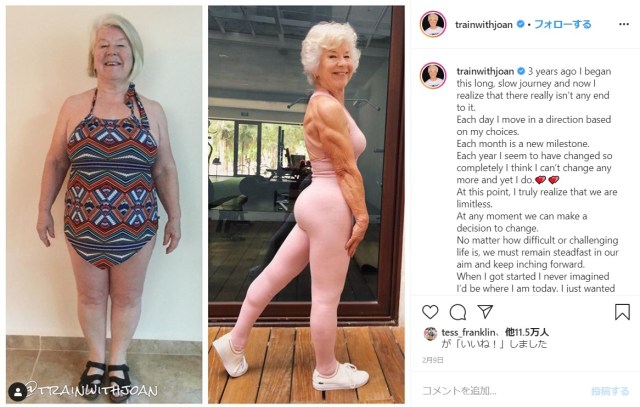
Task: Click tess_franklin's small liker avatar
Action: [430, 334]
